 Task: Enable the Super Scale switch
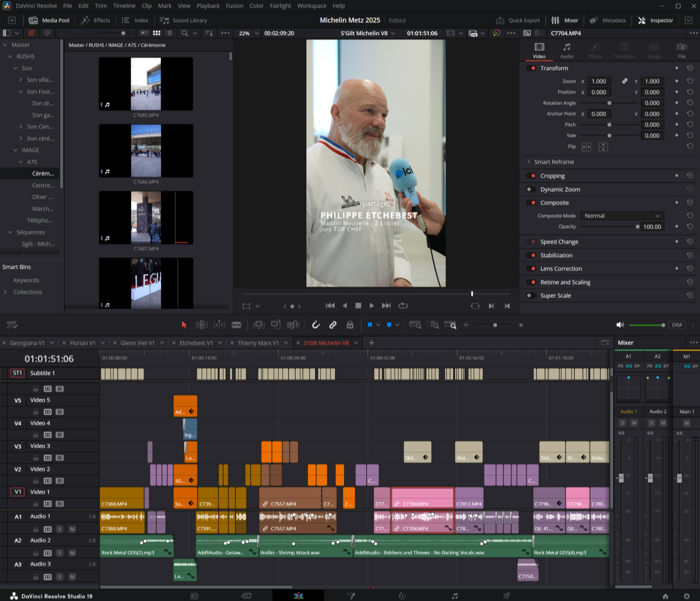(531, 295)
